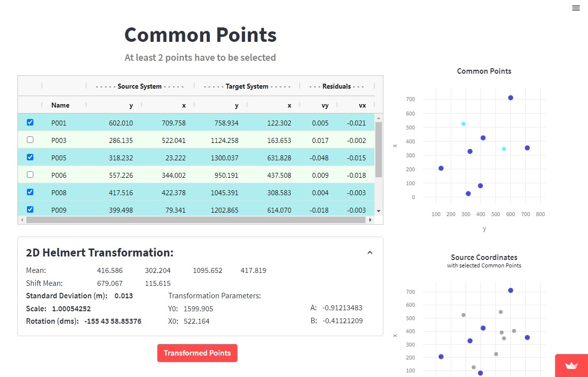This screenshot has height=377, width=588.
Task: Collapse the 2D Helmert Transformation panel
Action: (370, 252)
